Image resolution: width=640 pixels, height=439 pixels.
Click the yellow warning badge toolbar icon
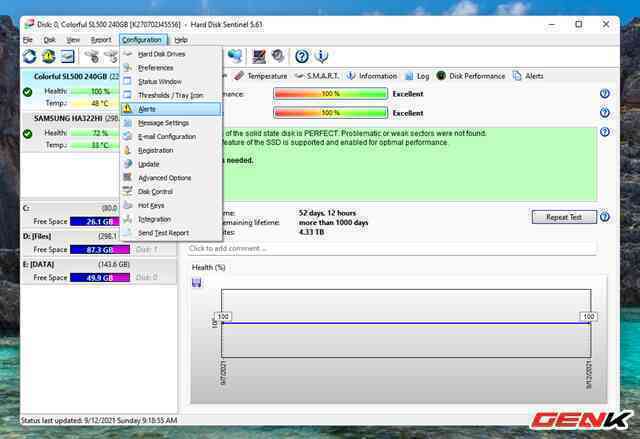pos(49,56)
